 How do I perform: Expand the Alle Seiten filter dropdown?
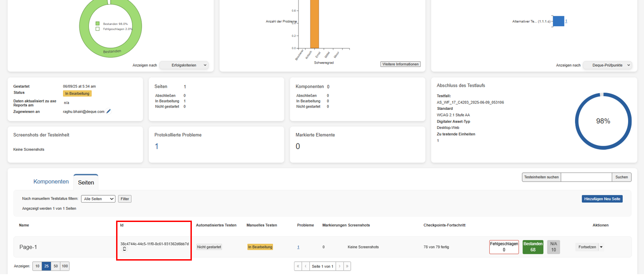[98, 199]
